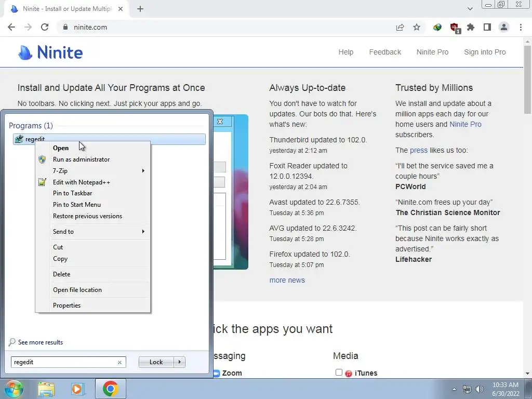Screen dimensions: 532x399
Task: Click See more results
Action: pos(40,342)
